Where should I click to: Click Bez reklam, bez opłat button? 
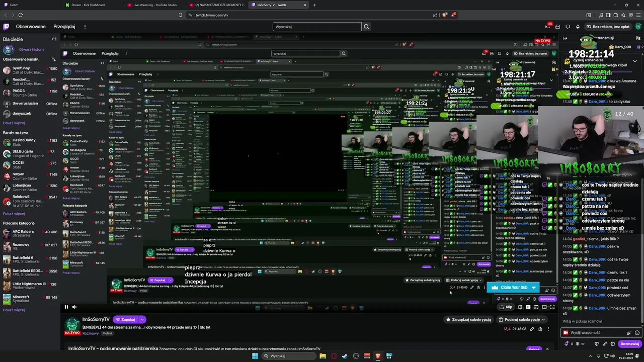pos(607,27)
